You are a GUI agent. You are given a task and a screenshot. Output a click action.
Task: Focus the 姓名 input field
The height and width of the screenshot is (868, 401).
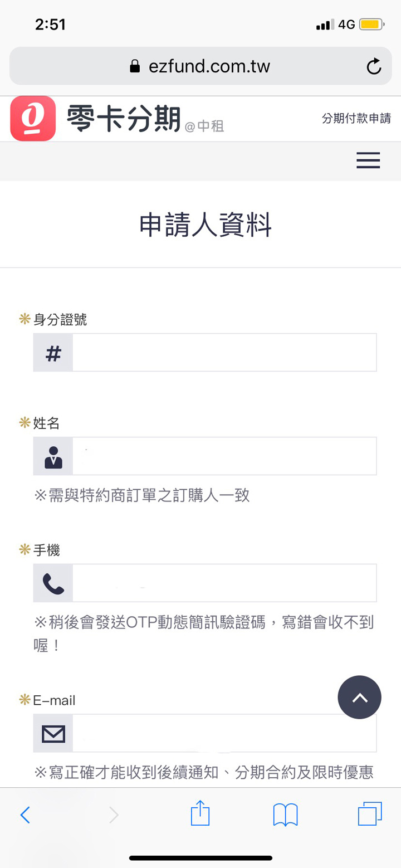[224, 456]
